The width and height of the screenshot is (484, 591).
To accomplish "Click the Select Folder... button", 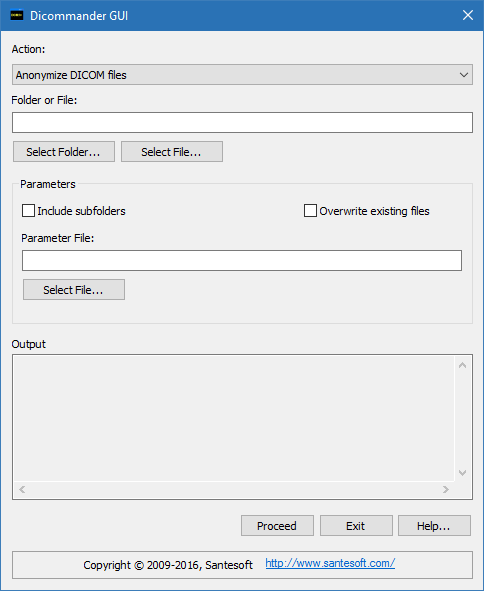I will click(x=64, y=152).
